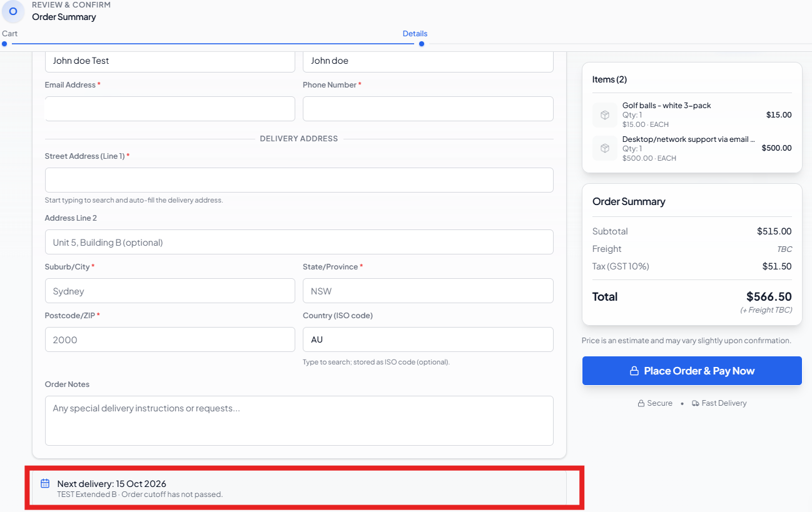The image size is (812, 512).
Task: Click Place Order & Pay Now button
Action: pos(692,371)
